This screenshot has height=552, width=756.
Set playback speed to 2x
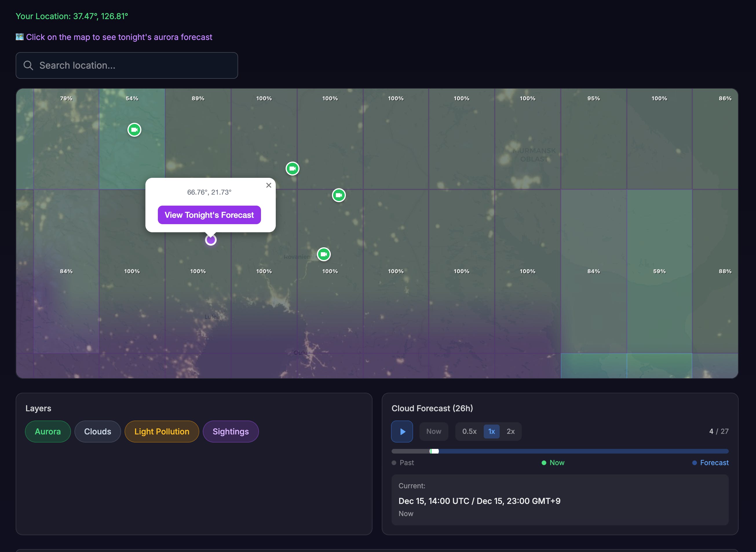coord(510,431)
